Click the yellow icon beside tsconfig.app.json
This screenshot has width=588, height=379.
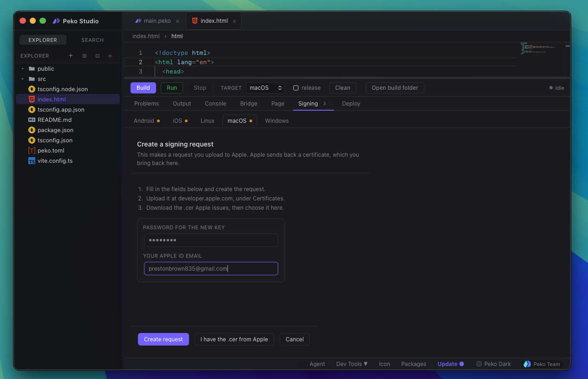click(x=32, y=109)
